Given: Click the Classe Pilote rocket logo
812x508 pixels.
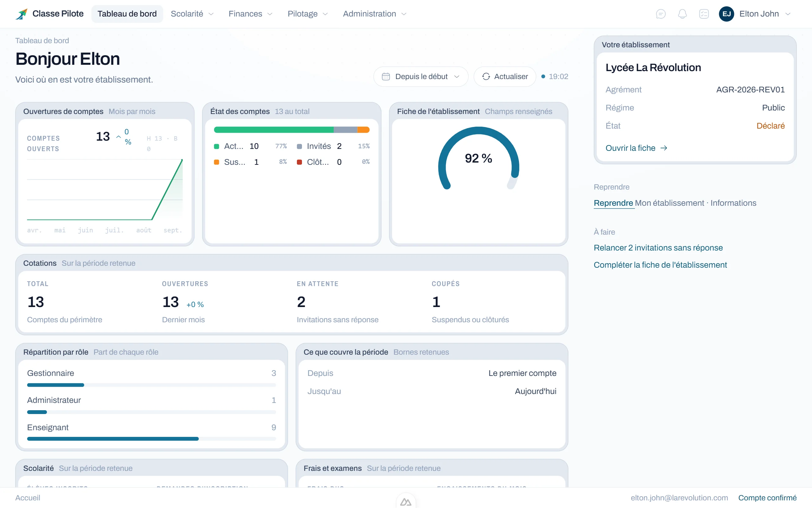Looking at the screenshot, I should pos(22,14).
